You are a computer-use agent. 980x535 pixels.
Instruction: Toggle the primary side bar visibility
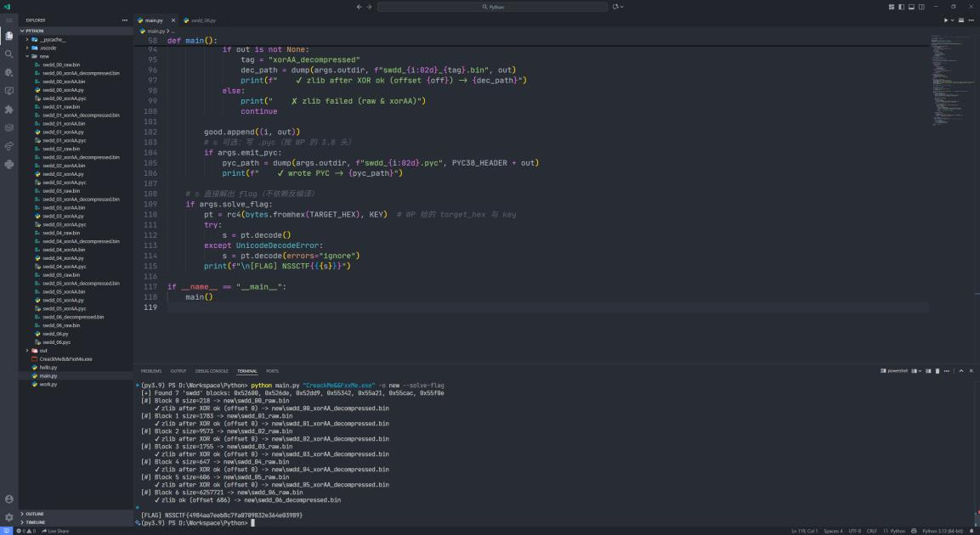[x=901, y=7]
